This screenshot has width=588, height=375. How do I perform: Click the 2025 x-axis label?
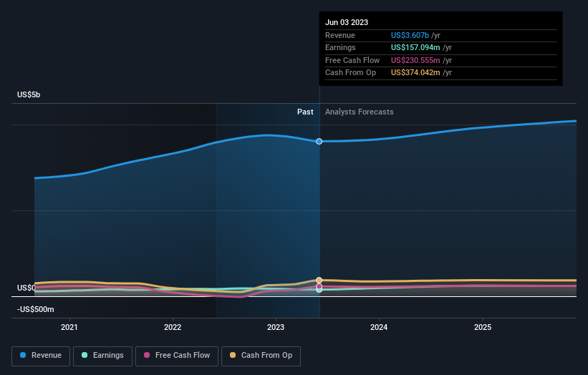(483, 328)
